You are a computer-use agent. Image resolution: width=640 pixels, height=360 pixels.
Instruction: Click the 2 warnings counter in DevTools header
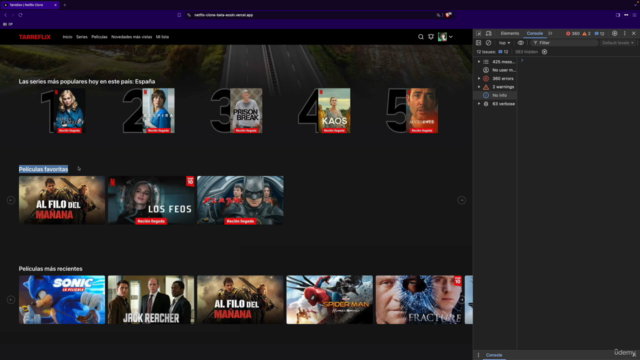pos(587,33)
